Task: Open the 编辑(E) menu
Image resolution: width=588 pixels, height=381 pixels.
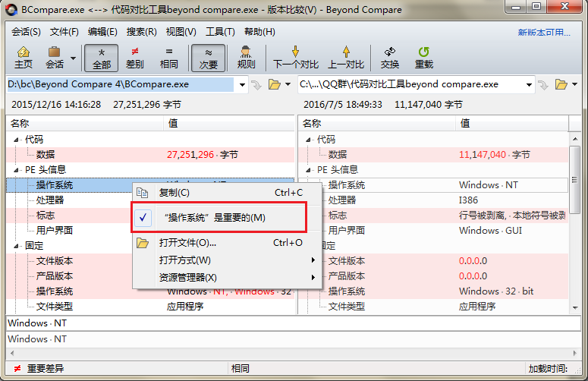Action: [102, 32]
